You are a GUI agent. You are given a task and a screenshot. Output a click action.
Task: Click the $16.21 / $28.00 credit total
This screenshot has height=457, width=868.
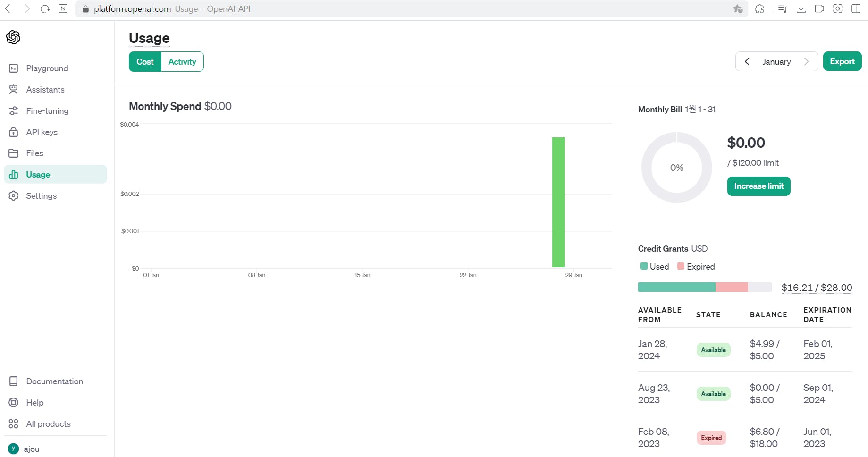(x=817, y=288)
